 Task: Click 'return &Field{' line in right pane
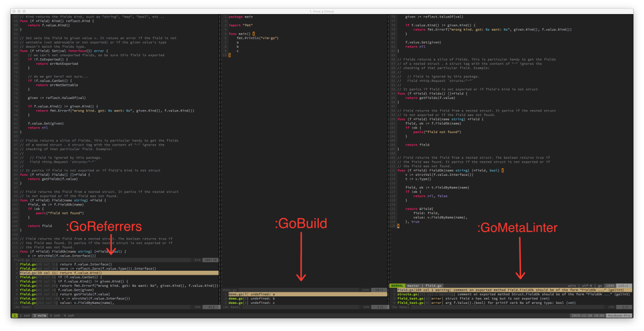coord(419,208)
